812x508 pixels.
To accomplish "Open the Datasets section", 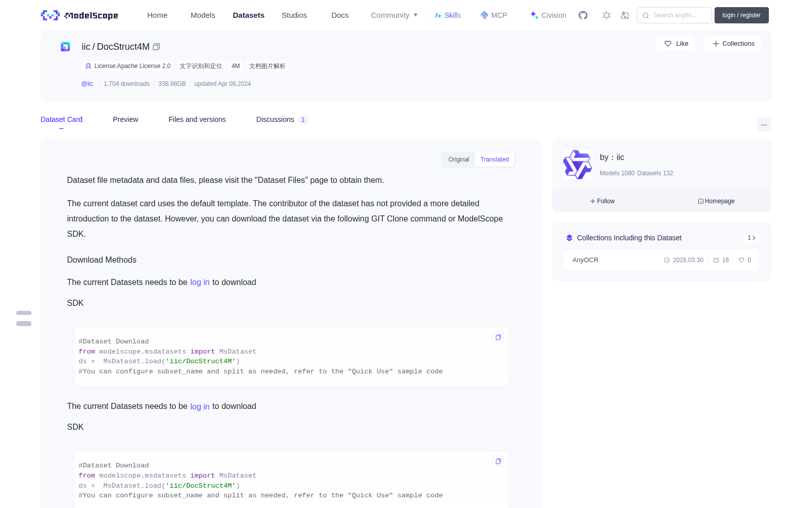I will point(249,15).
